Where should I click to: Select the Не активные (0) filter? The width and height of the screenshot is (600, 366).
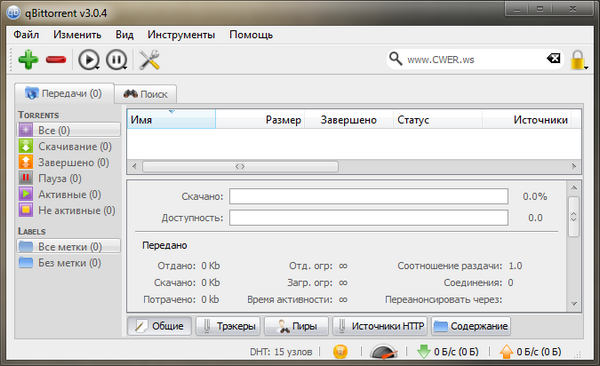(x=67, y=210)
